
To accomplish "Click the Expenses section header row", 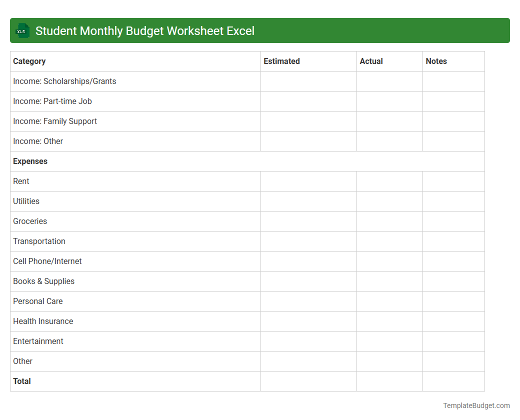I will (30, 161).
